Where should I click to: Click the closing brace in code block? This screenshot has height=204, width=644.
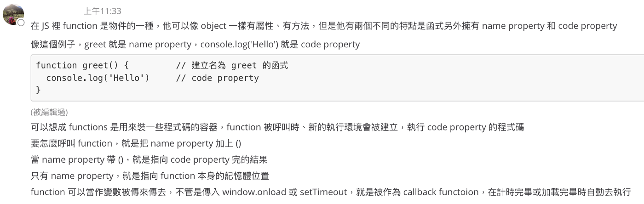click(x=38, y=90)
